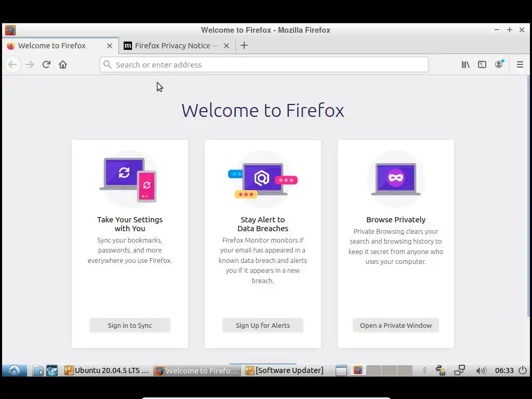
Task: Switch to Firefox Privacy Notice tab
Action: (177, 46)
